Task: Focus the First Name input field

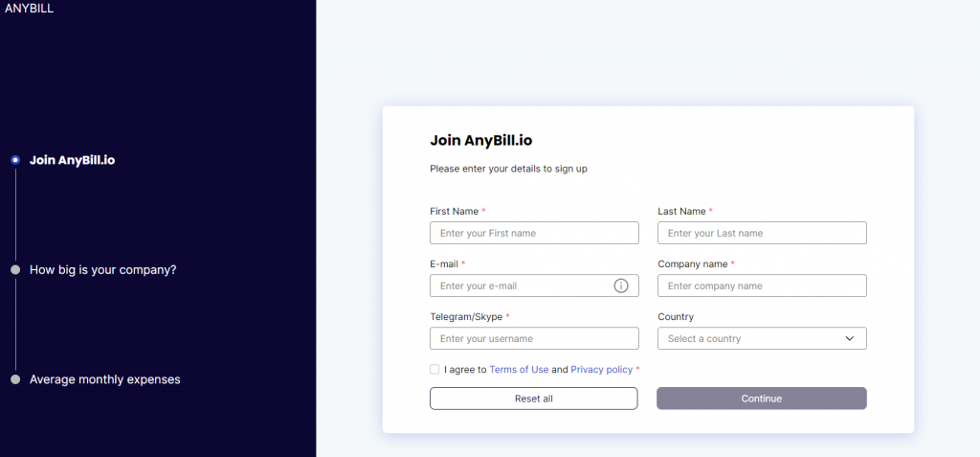Action: pyautogui.click(x=534, y=233)
